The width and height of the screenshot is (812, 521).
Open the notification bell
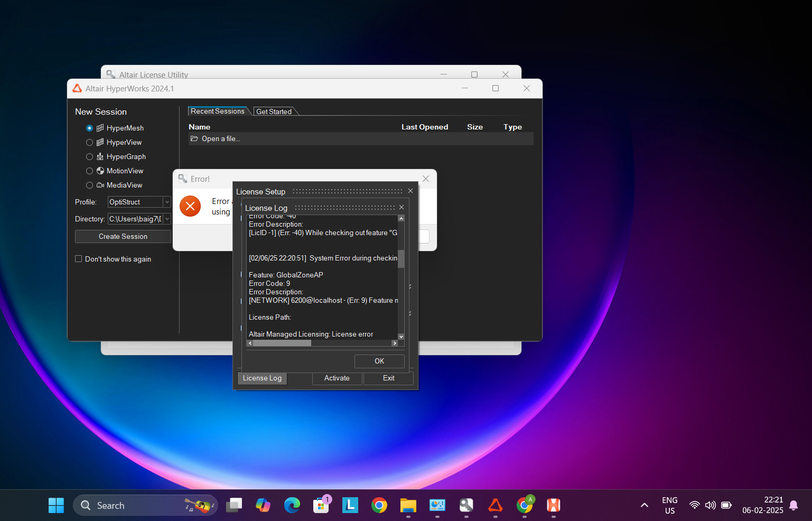(x=794, y=505)
